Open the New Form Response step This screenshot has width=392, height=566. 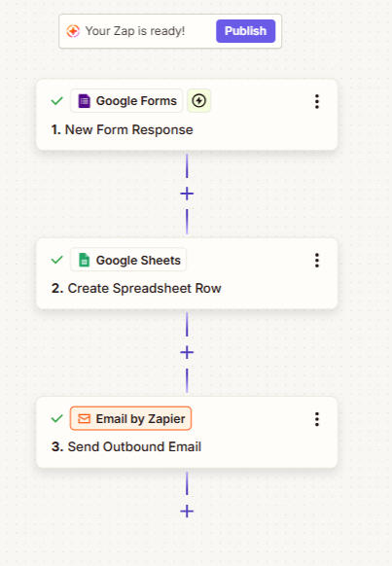[187, 115]
